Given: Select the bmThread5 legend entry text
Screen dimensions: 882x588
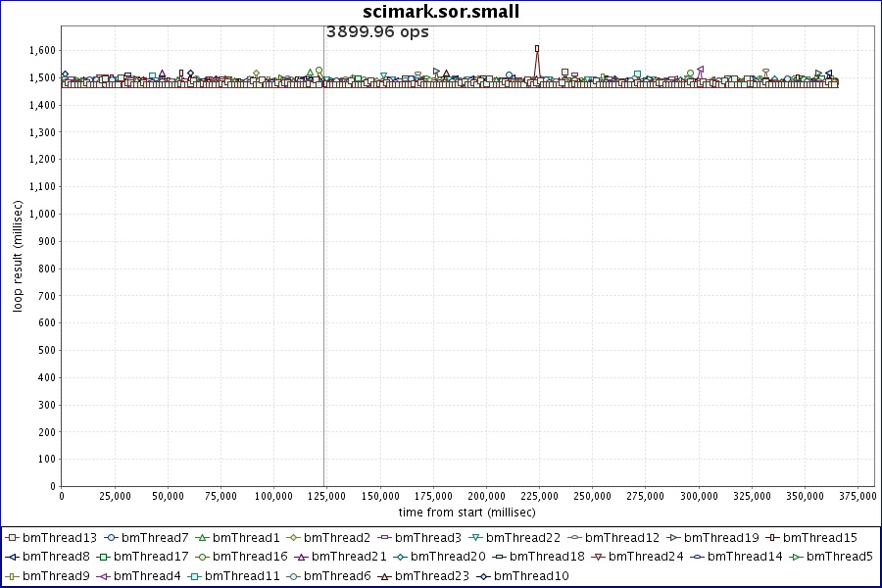Looking at the screenshot, I should [x=840, y=557].
